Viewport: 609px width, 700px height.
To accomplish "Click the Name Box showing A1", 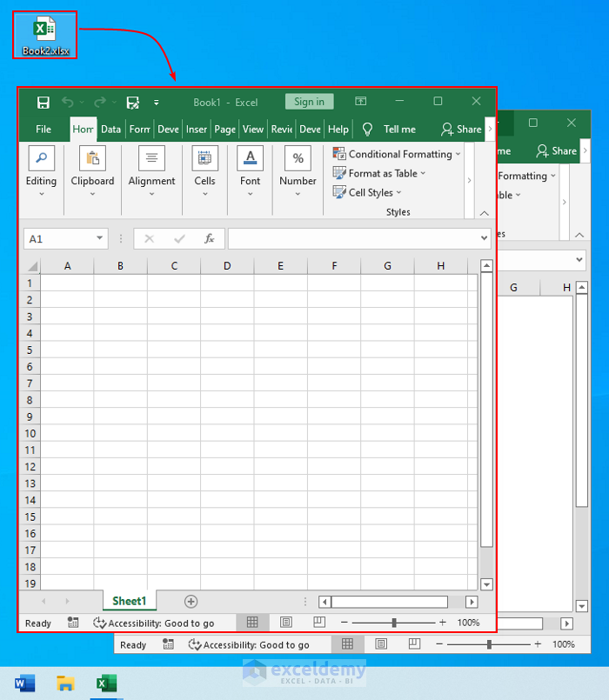I will tap(65, 239).
